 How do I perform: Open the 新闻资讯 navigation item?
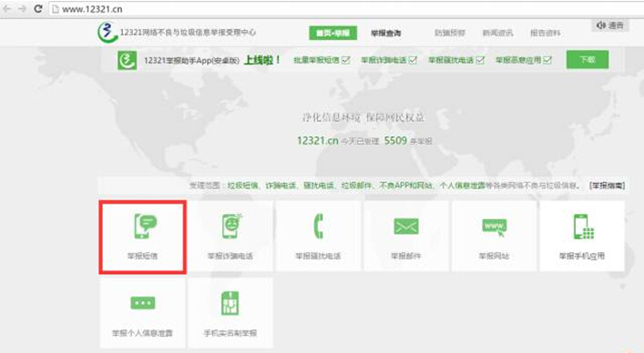click(x=497, y=33)
